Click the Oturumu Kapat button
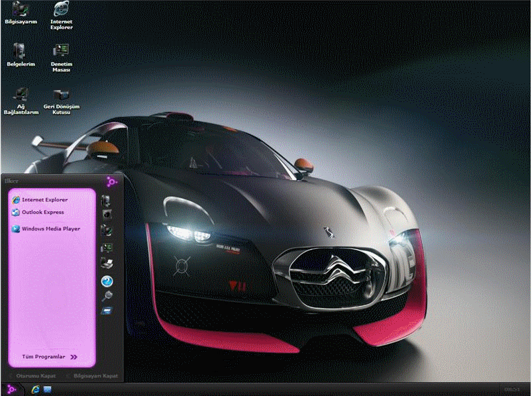The image size is (532, 396). pos(32,376)
